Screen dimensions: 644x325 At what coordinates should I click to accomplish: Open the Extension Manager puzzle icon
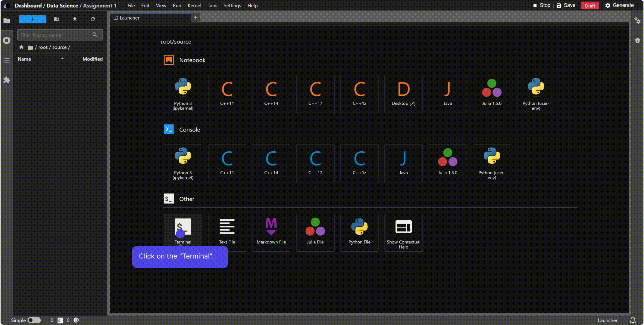(7, 80)
